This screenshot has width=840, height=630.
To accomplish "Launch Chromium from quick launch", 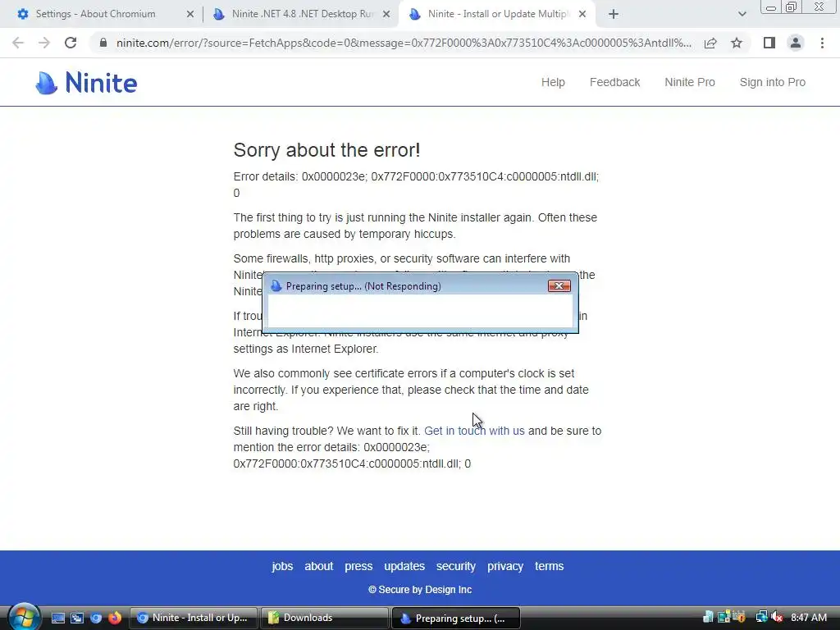I will [96, 618].
